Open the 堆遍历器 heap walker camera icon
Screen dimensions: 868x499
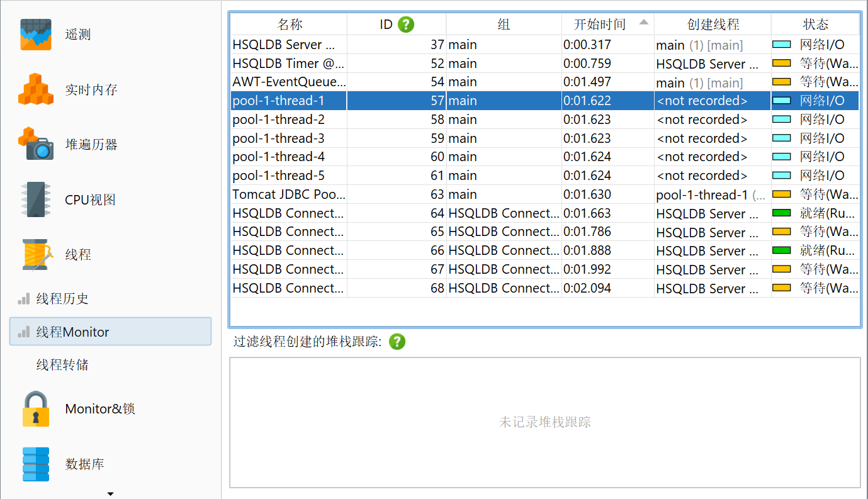point(36,144)
